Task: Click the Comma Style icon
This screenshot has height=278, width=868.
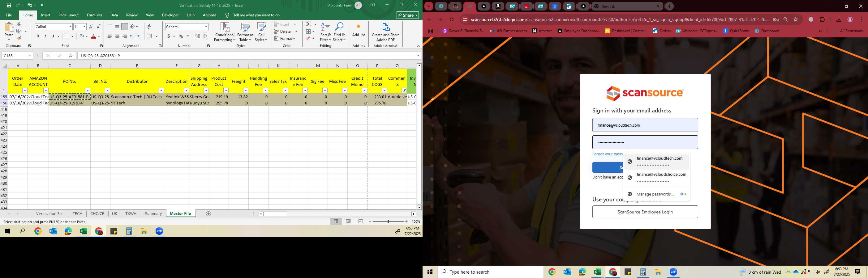Action: pyautogui.click(x=188, y=36)
